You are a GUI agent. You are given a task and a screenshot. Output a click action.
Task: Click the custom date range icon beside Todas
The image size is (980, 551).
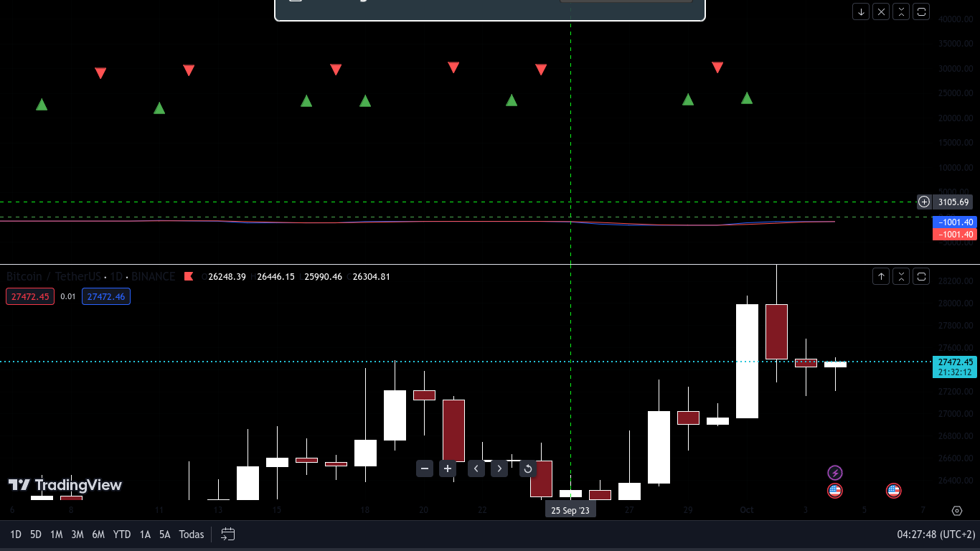[228, 534]
